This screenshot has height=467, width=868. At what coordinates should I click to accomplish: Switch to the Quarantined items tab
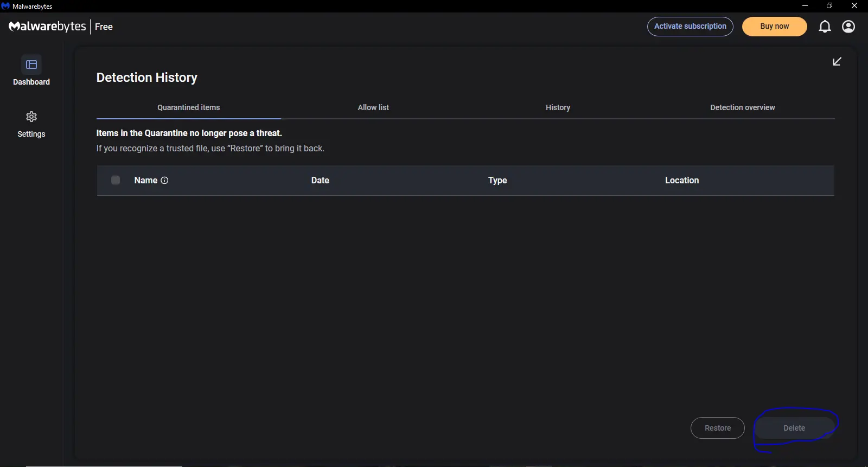(x=189, y=107)
